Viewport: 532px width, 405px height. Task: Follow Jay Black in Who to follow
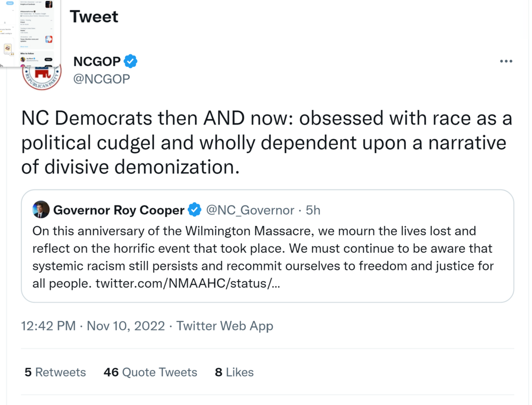48,59
